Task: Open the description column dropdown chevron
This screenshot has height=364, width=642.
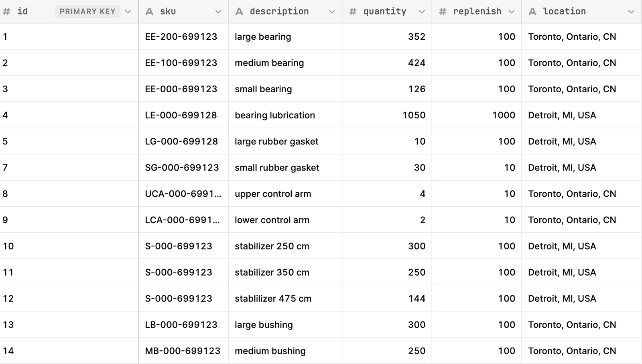Action: click(332, 12)
